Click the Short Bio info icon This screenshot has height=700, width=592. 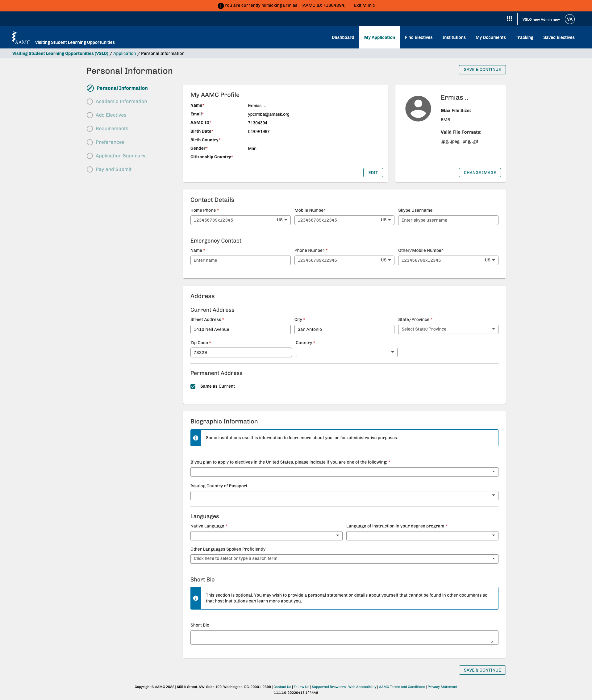(x=196, y=598)
